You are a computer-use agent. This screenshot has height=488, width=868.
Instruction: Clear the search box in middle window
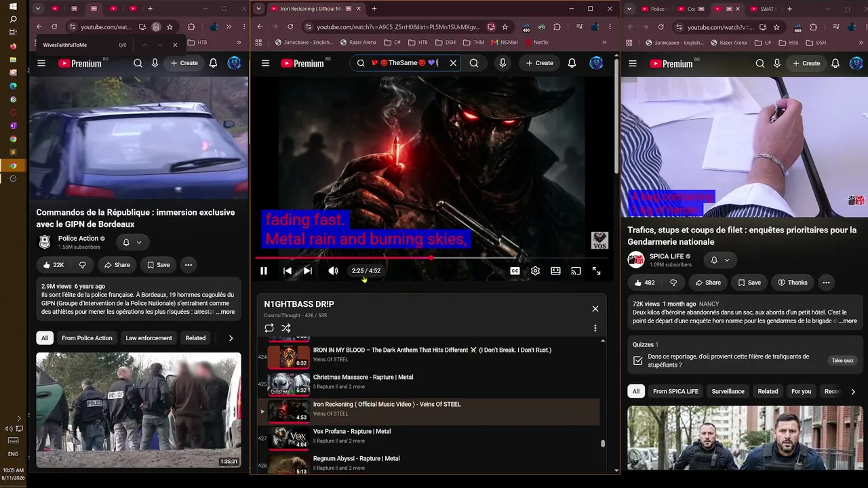453,63
